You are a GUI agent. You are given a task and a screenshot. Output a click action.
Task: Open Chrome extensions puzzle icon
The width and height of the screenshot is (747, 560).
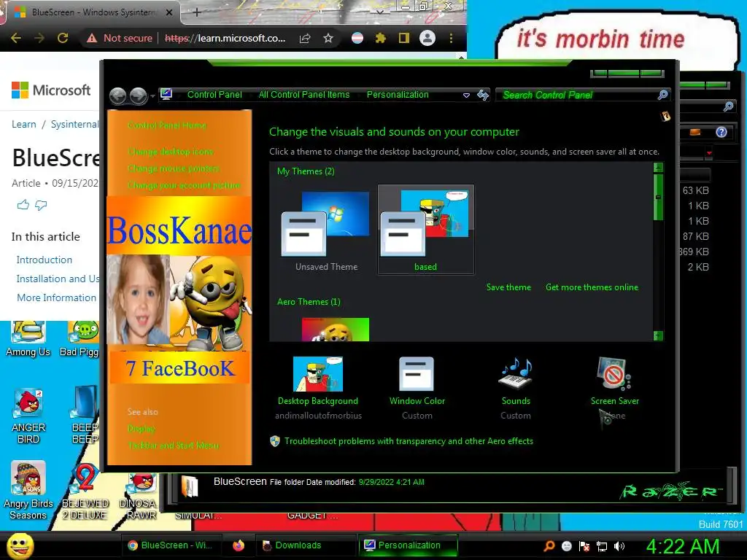tap(380, 38)
